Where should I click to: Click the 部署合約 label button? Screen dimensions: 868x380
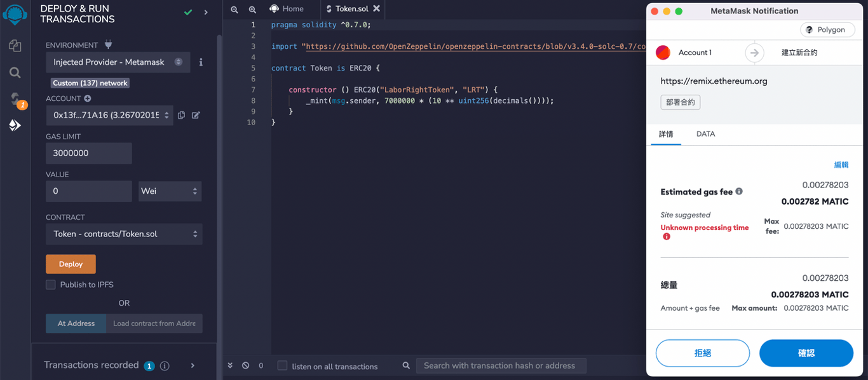point(681,102)
